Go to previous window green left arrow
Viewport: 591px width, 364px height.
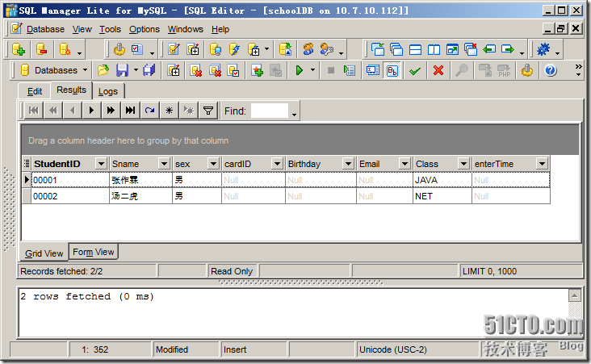[x=489, y=49]
